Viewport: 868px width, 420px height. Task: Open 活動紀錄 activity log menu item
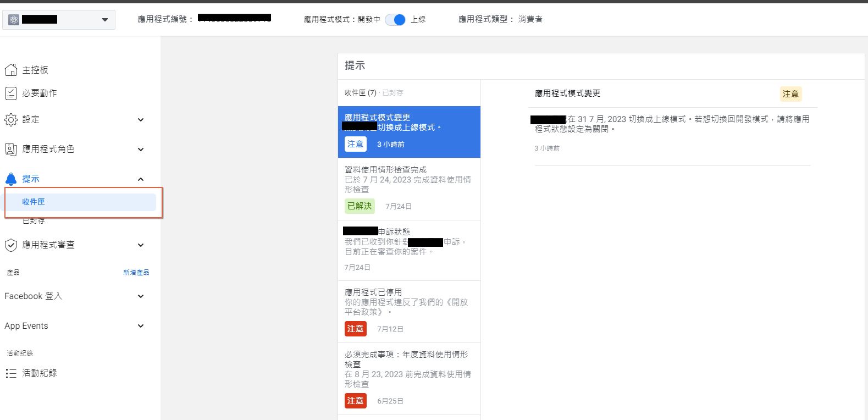40,373
